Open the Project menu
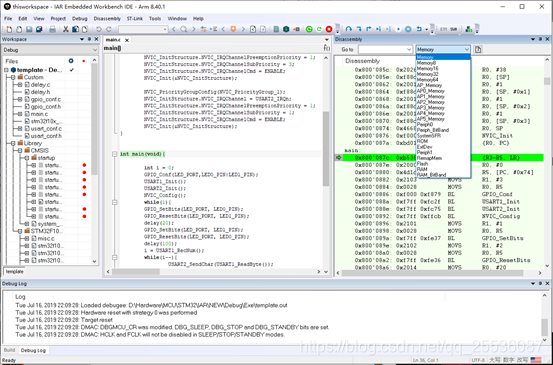 coord(58,19)
